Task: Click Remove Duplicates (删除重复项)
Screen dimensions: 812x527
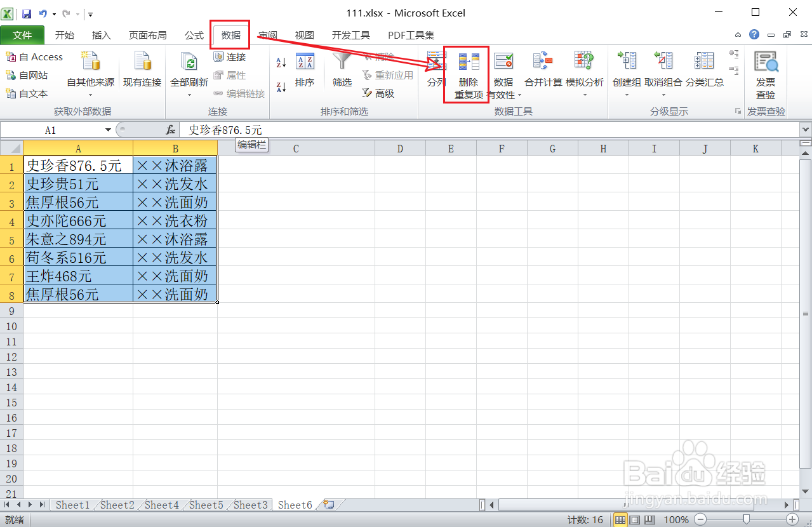Action: pos(469,75)
